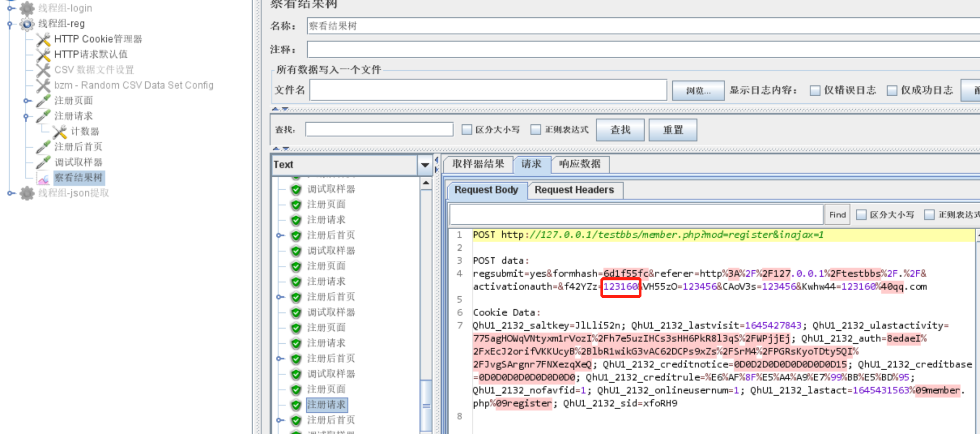This screenshot has width=980, height=434.
Task: Click the 浏览... browse button
Action: 698,91
